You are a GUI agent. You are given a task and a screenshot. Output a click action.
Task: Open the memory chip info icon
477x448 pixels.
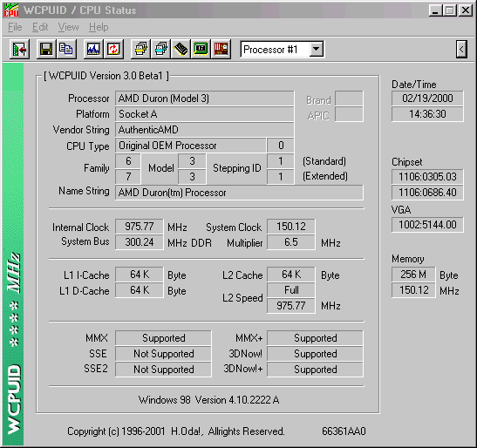coord(181,49)
